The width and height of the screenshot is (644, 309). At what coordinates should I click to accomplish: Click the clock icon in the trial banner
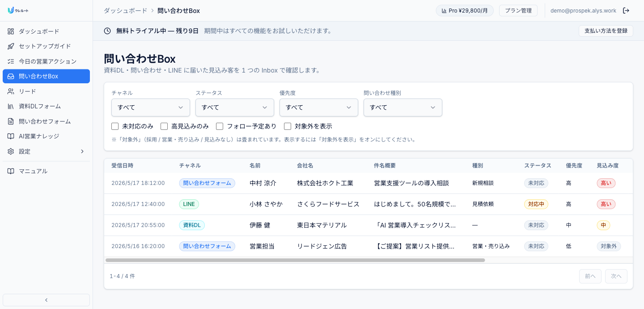point(107,31)
